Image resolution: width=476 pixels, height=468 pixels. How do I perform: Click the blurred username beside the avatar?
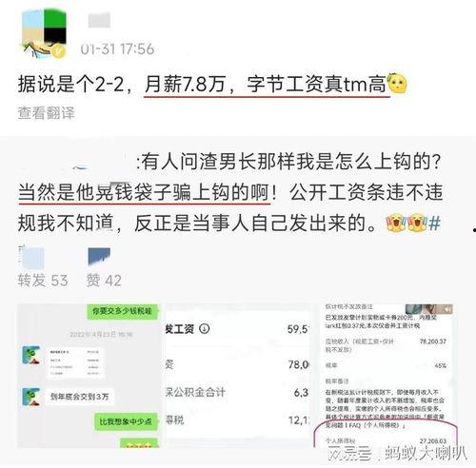[99, 20]
